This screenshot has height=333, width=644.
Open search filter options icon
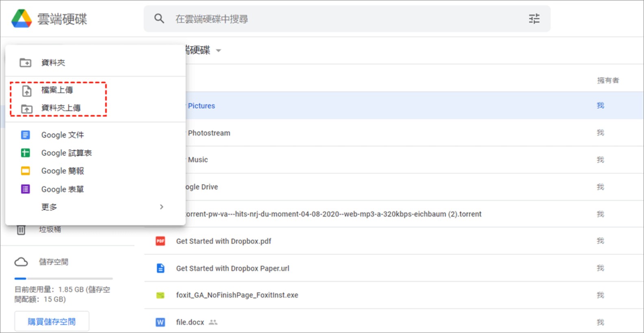point(534,19)
